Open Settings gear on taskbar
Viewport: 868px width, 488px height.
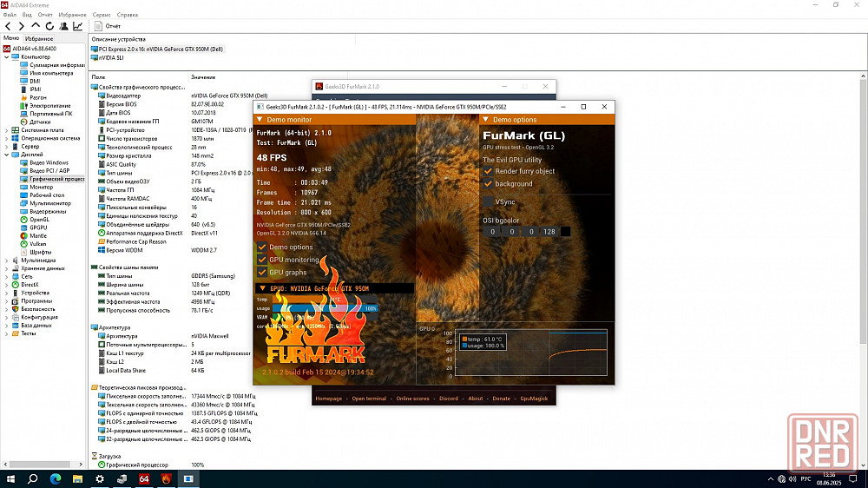pos(100,479)
